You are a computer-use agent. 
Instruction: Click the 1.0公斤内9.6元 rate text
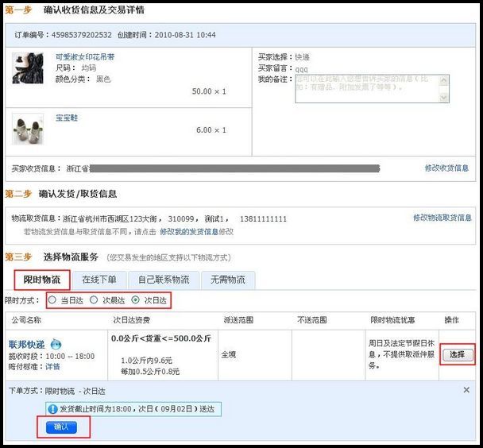click(146, 361)
